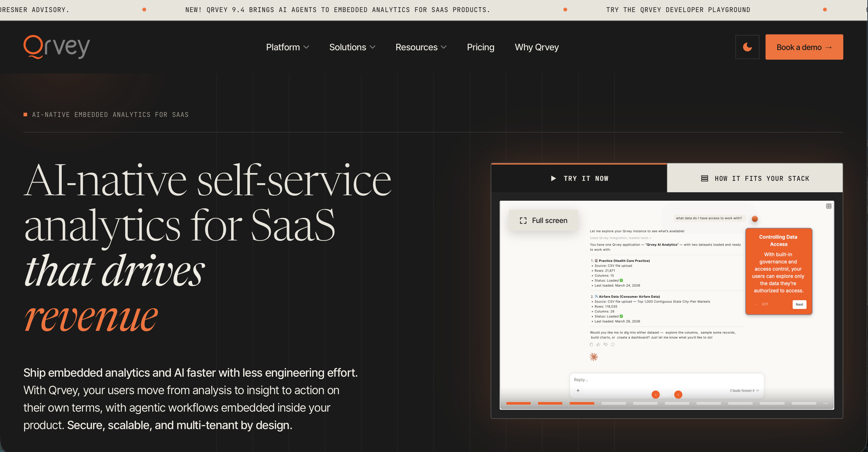Advance to the next demo step with the orange arrow
Image resolution: width=868 pixels, height=452 pixels.
(678, 394)
